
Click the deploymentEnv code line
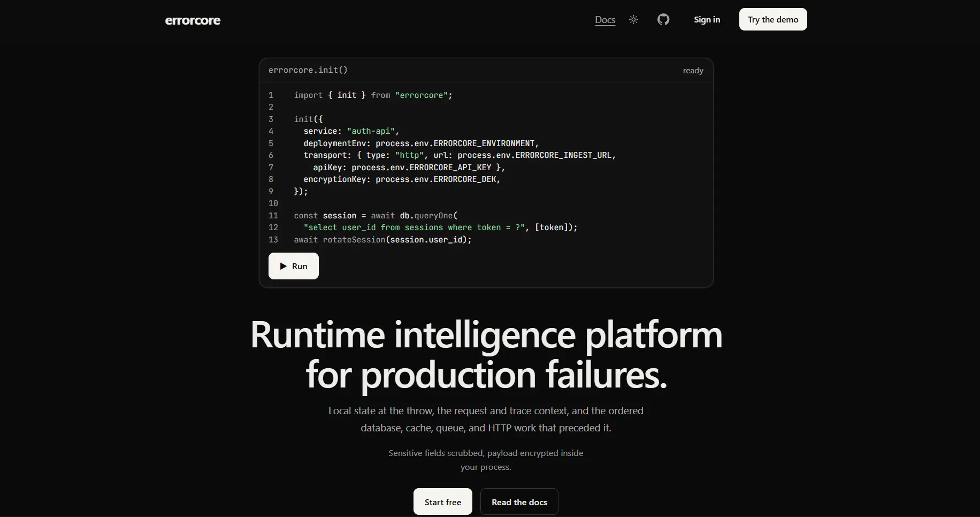click(421, 143)
